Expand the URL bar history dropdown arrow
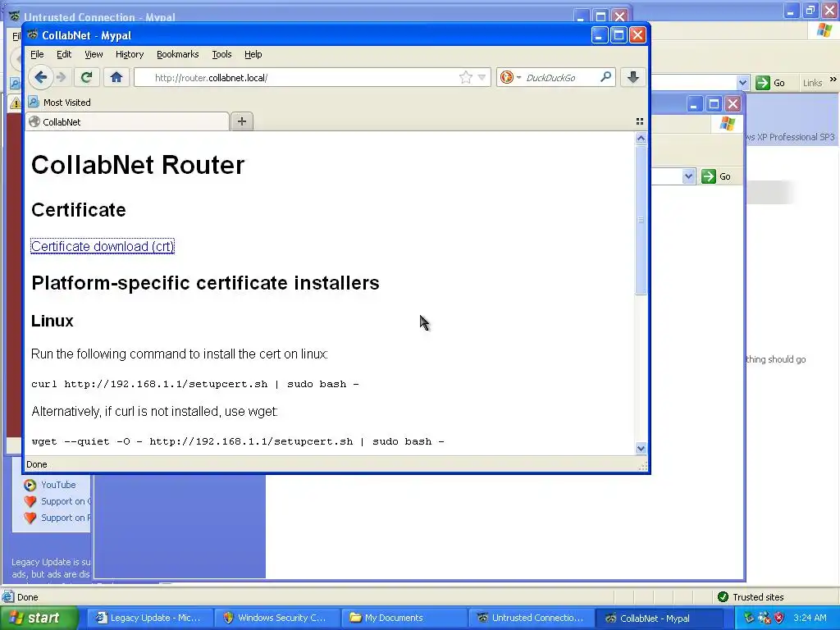Image resolution: width=840 pixels, height=630 pixels. tap(482, 78)
